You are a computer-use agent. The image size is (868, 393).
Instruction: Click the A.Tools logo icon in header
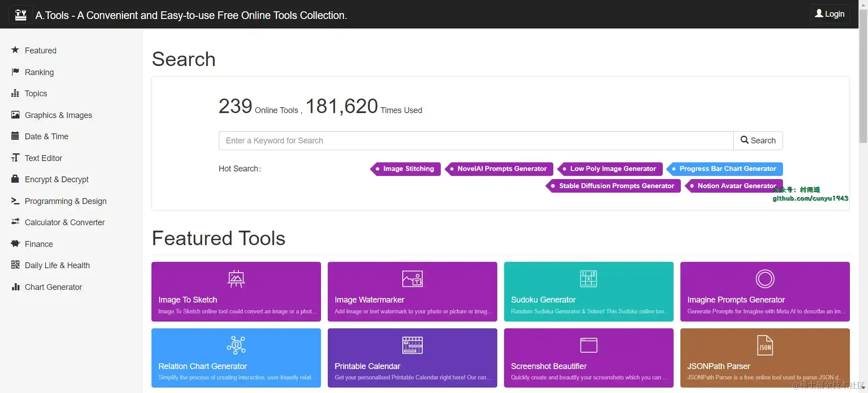point(21,15)
